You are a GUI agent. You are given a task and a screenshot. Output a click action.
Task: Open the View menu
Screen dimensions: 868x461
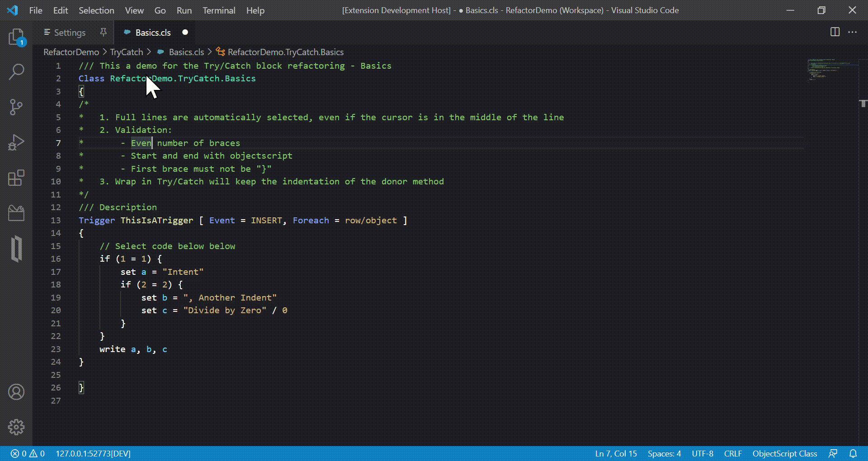click(134, 10)
